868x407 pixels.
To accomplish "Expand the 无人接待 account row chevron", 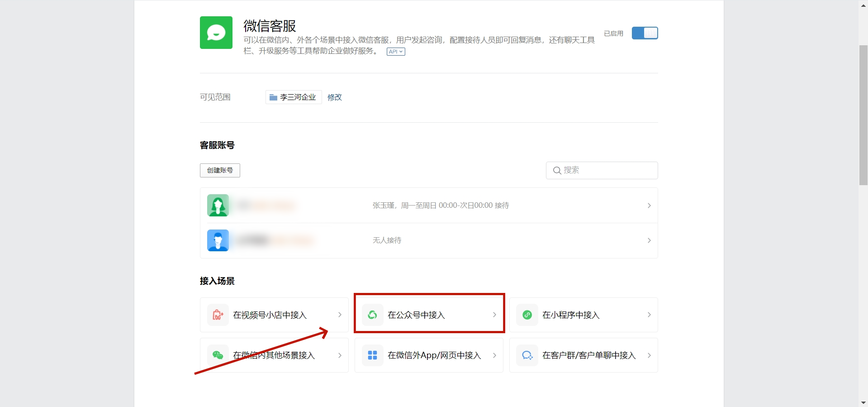I will [649, 240].
